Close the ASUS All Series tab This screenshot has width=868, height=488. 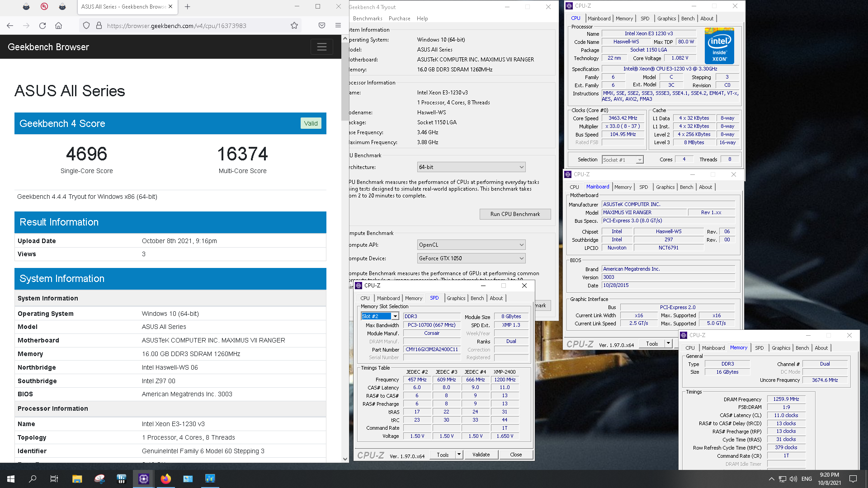(x=170, y=7)
